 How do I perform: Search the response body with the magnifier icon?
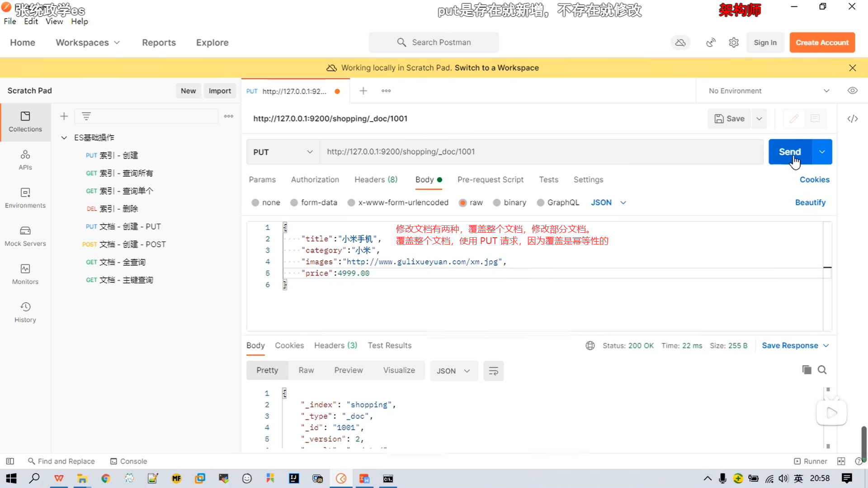tap(822, 370)
